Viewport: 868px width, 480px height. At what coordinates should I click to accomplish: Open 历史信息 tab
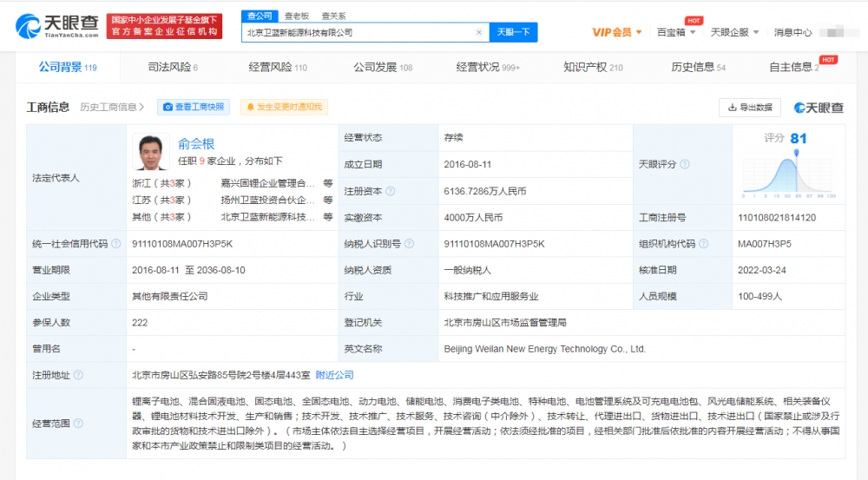click(698, 68)
